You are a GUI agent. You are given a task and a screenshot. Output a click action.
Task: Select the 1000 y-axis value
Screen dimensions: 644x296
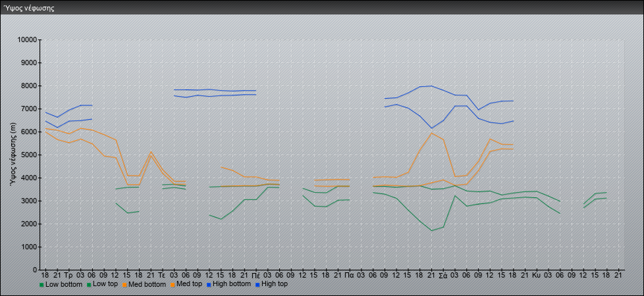[28, 247]
